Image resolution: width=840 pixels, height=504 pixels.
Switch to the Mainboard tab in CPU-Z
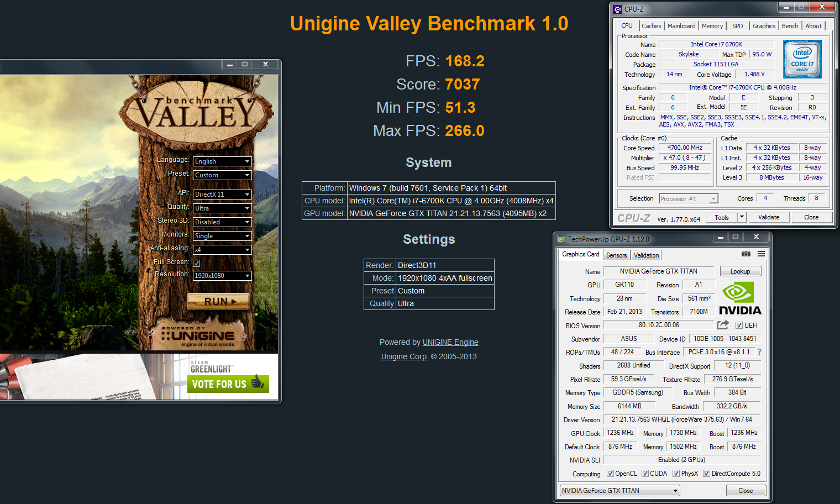pyautogui.click(x=681, y=26)
